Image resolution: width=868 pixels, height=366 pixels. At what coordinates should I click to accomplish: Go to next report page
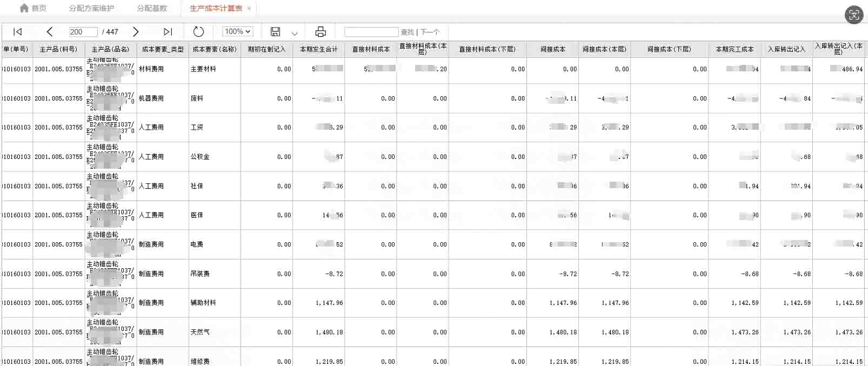pos(136,32)
